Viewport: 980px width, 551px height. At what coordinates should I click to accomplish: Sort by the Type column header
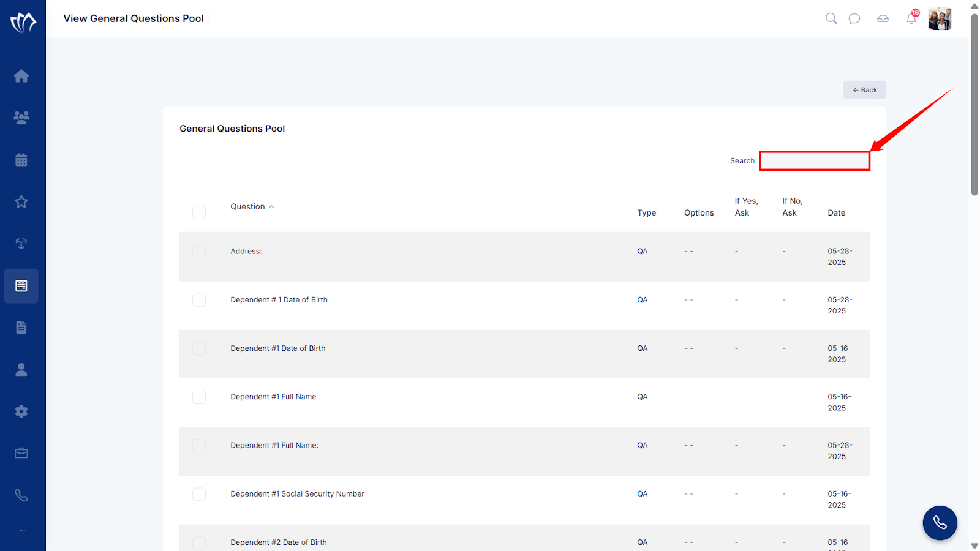[x=646, y=212]
